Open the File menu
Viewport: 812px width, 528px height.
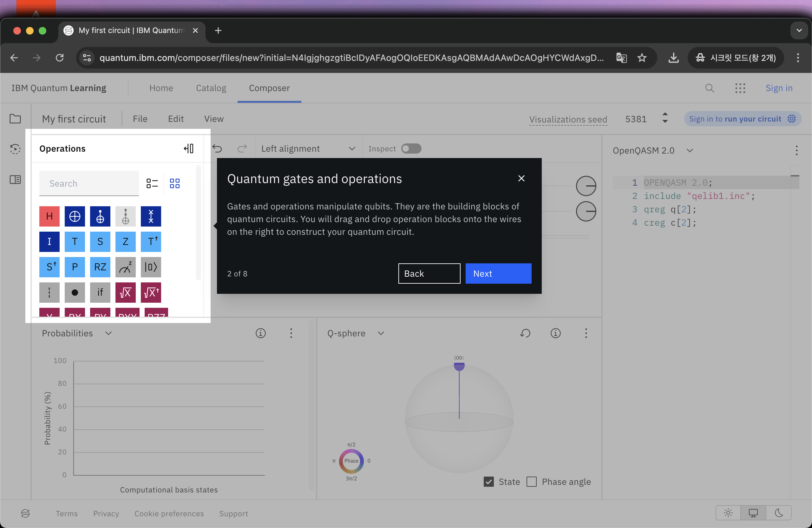coord(140,119)
